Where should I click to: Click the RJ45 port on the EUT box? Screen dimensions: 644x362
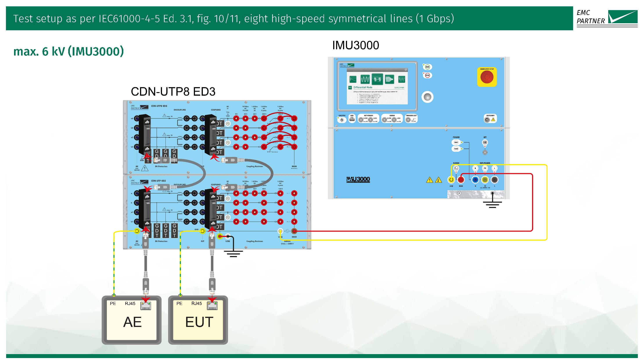[212, 306]
